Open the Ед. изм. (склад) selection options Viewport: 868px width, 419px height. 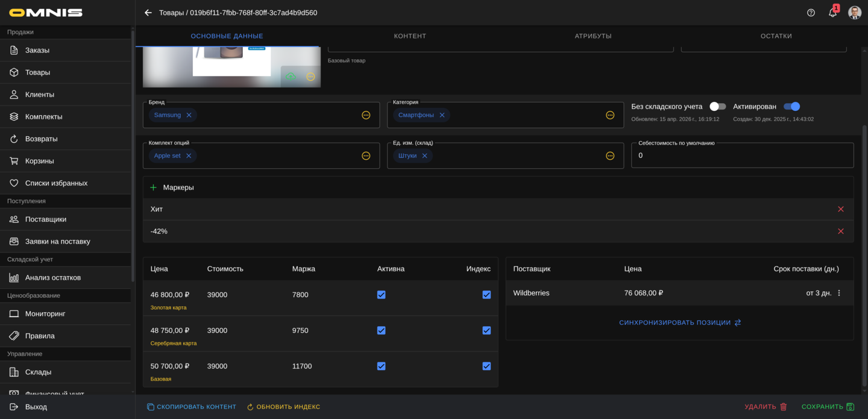(610, 156)
